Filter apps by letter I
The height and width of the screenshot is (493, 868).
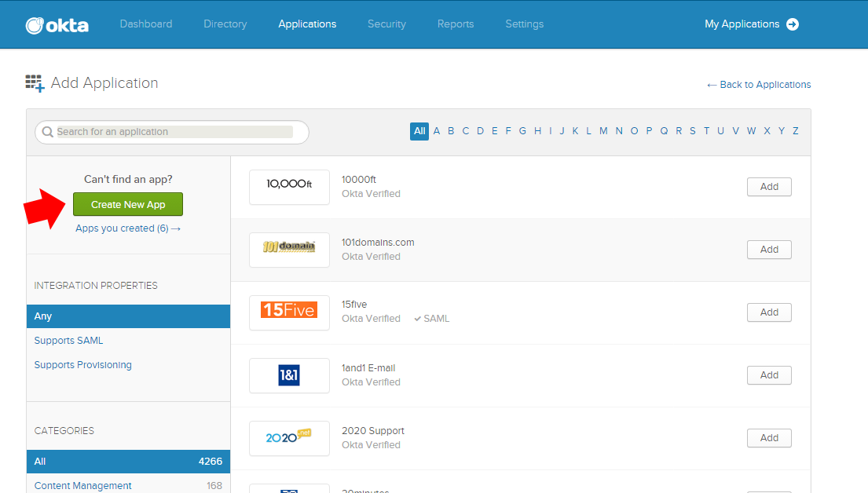point(550,131)
